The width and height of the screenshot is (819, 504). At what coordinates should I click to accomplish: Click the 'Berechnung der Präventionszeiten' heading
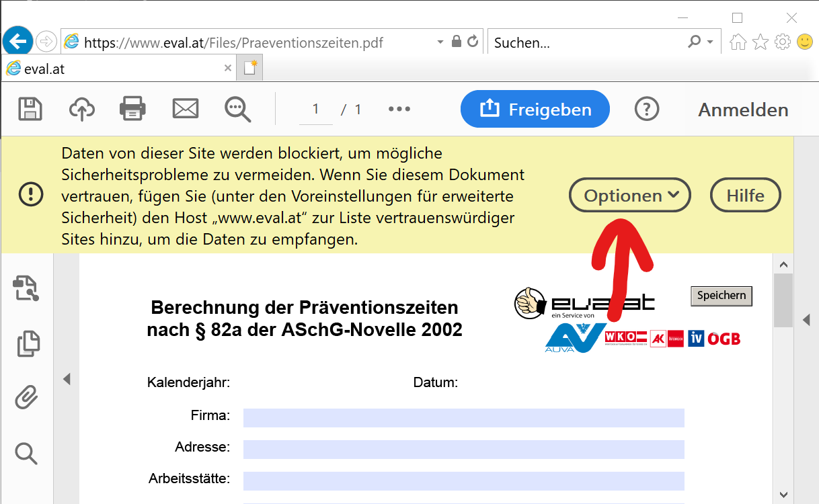click(305, 308)
